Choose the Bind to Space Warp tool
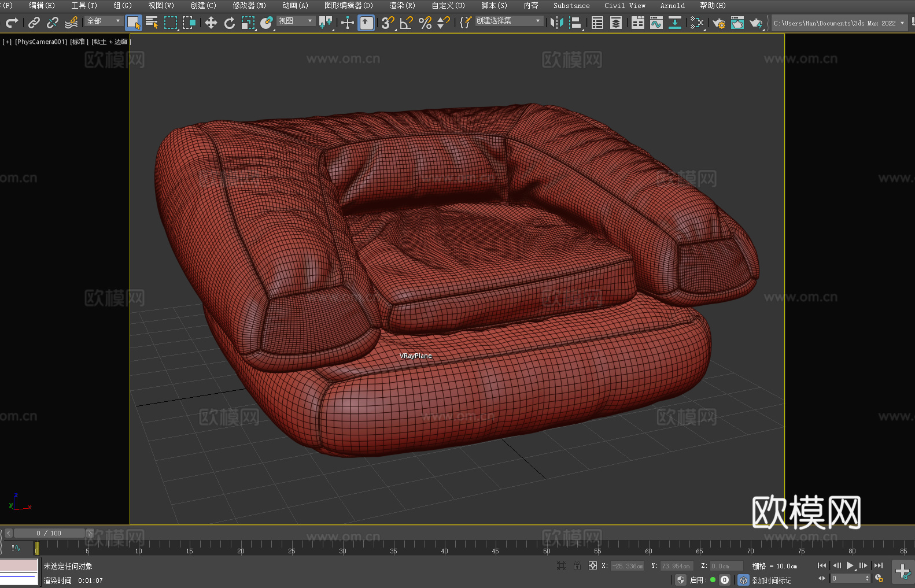This screenshot has width=915, height=588. coord(71,23)
